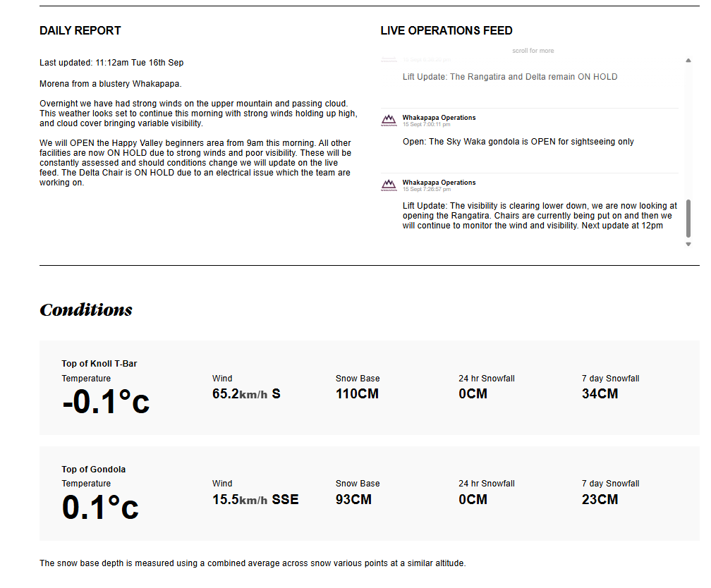Click the "110CM" snow base value
The image size is (711, 588).
pyautogui.click(x=357, y=394)
